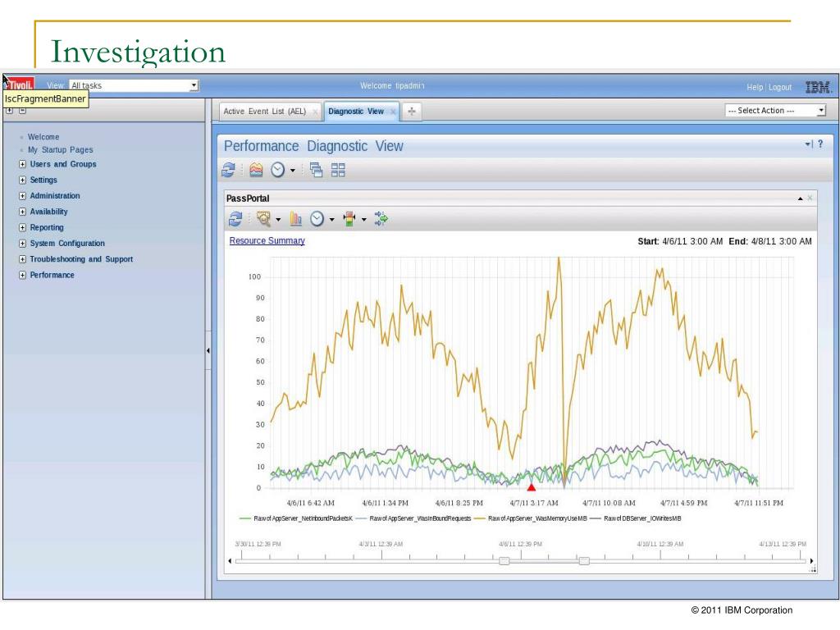
Task: Expand the Settings node
Action: coord(22,180)
